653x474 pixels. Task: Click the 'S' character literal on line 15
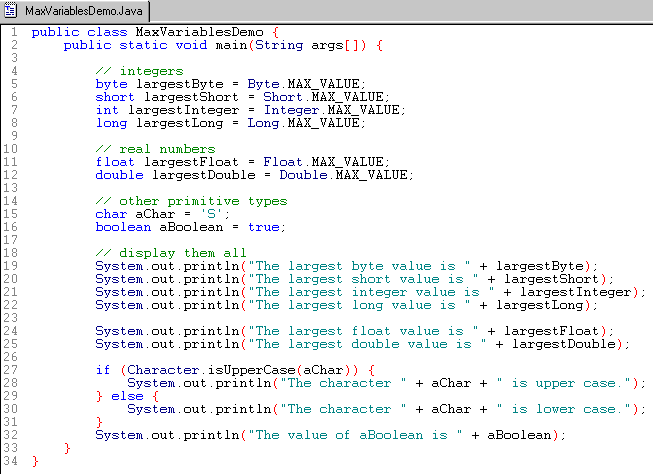[x=211, y=214]
